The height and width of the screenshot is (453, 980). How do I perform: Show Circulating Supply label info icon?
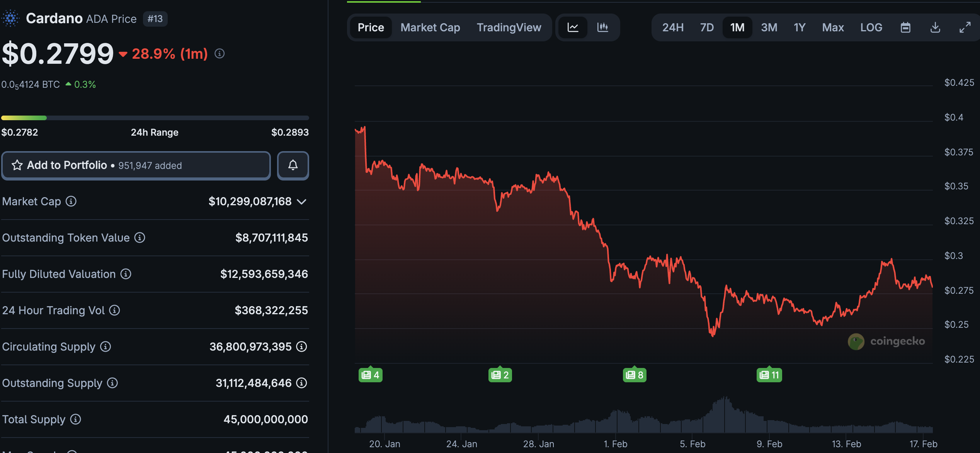pos(105,347)
